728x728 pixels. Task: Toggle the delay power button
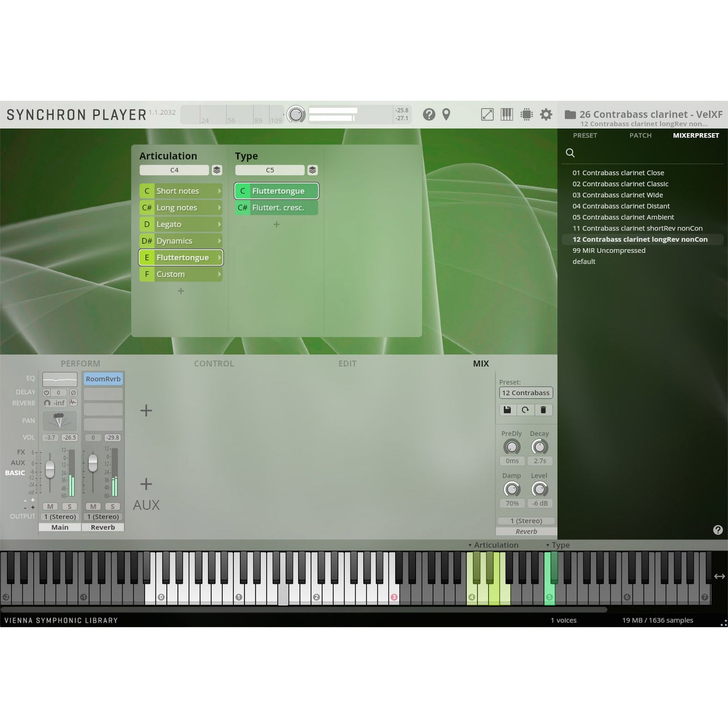click(46, 392)
